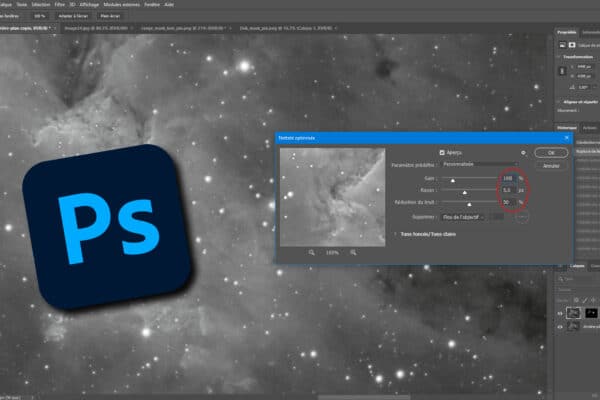Hide the Arrière-plan layer with its eye icon
The width and height of the screenshot is (600, 400).
click(560, 327)
